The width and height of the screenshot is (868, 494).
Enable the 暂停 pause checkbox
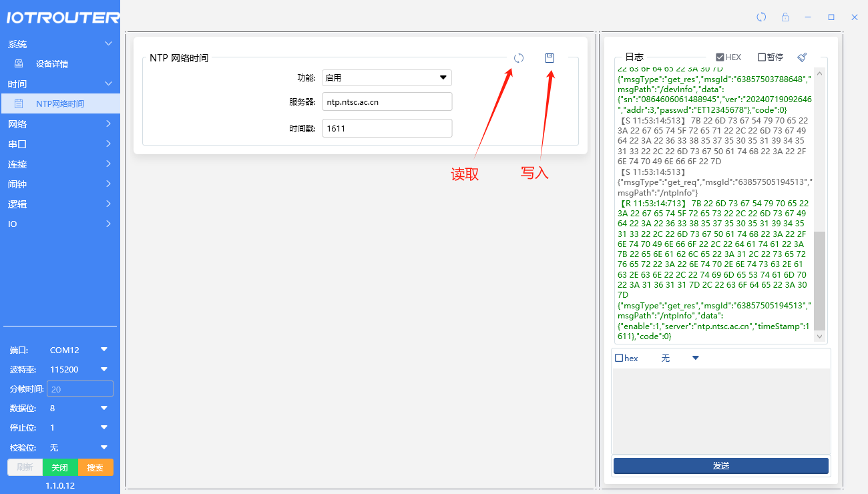(x=762, y=57)
